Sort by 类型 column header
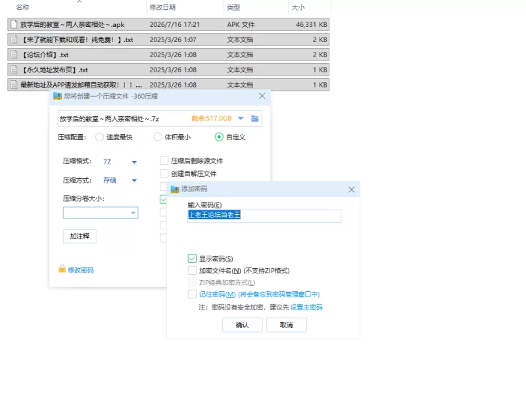Screen dimensions: 526x420 233,7
